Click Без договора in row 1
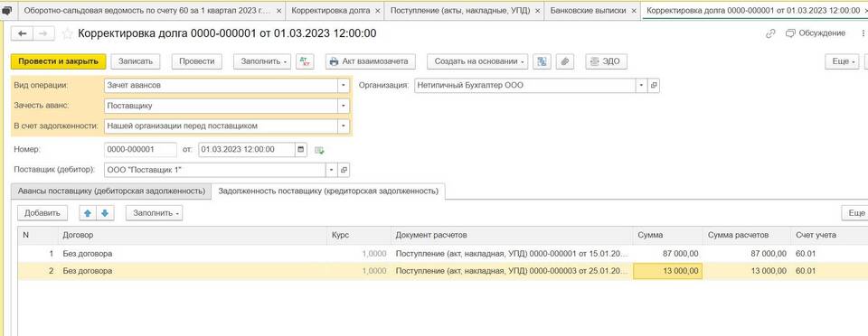The image size is (868, 336). (x=88, y=254)
